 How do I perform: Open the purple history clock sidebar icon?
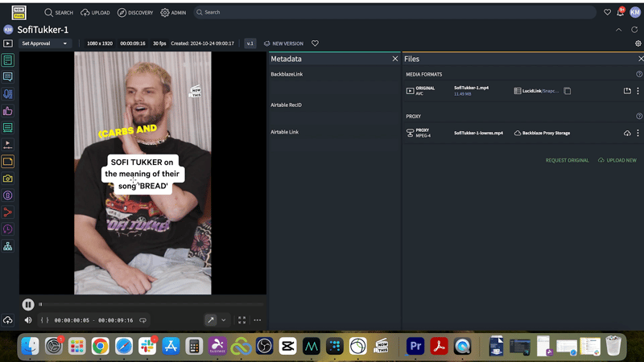(8, 229)
